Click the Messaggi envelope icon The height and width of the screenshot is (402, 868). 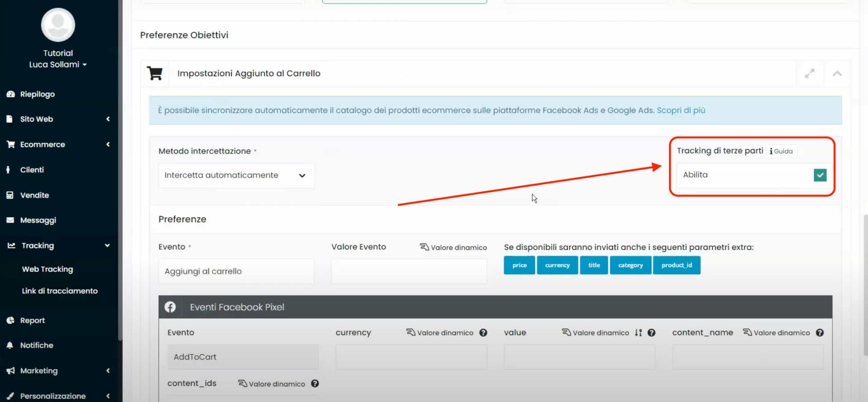10,220
